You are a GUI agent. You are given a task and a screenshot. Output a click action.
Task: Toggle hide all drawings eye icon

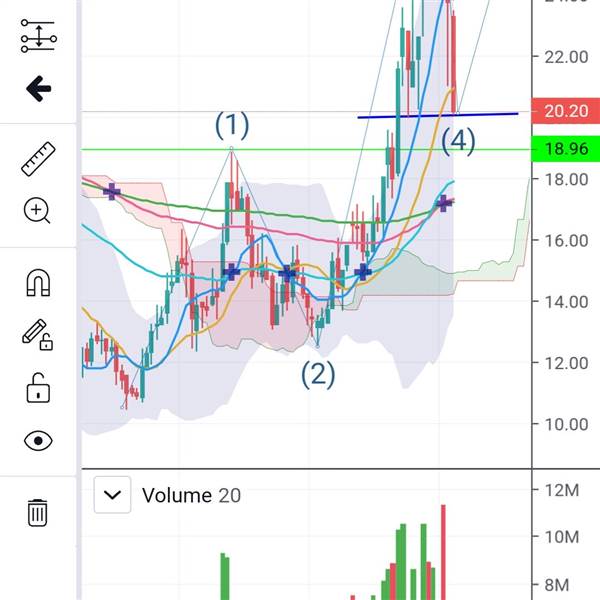38,440
